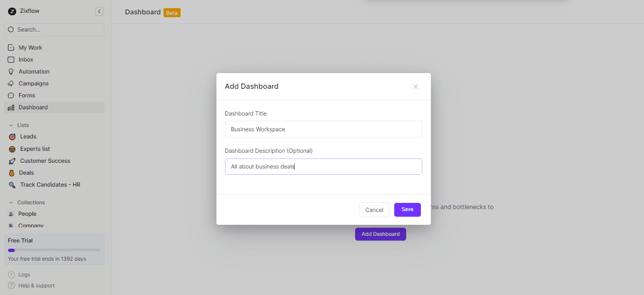Cancel the Add Dashboard dialog
Screen dimensions: 644x295
374,210
